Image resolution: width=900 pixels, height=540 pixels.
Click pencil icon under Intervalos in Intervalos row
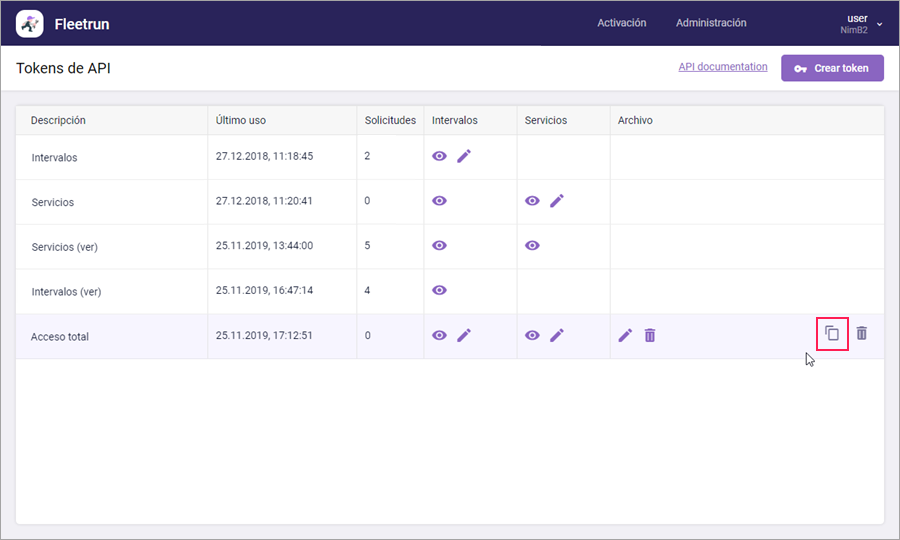pos(464,156)
